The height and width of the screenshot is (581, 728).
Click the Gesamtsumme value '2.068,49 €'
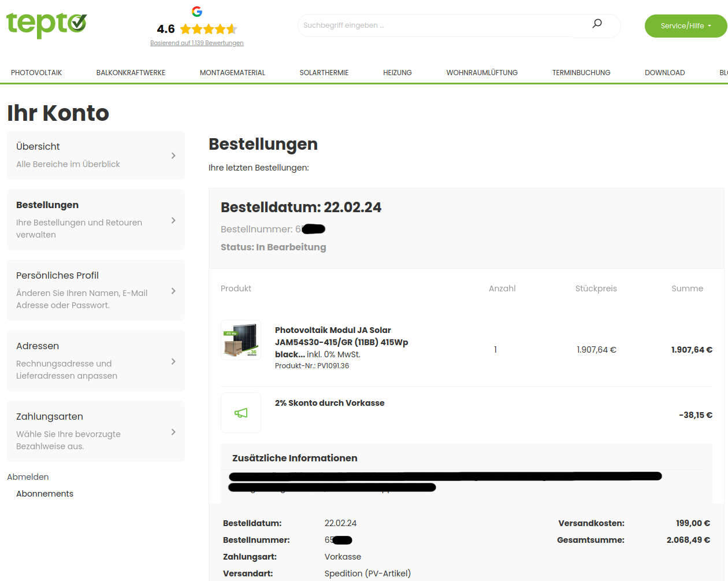pos(688,540)
